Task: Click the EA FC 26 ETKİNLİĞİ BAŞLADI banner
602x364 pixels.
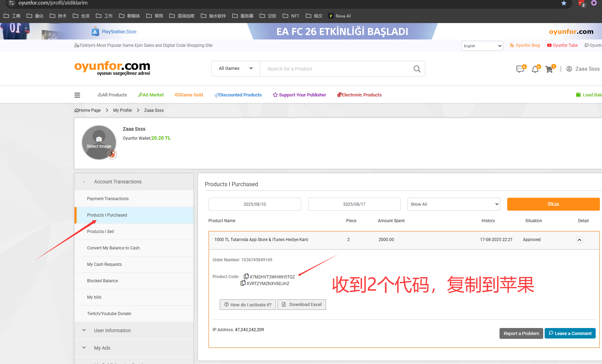Action: pyautogui.click(x=342, y=31)
